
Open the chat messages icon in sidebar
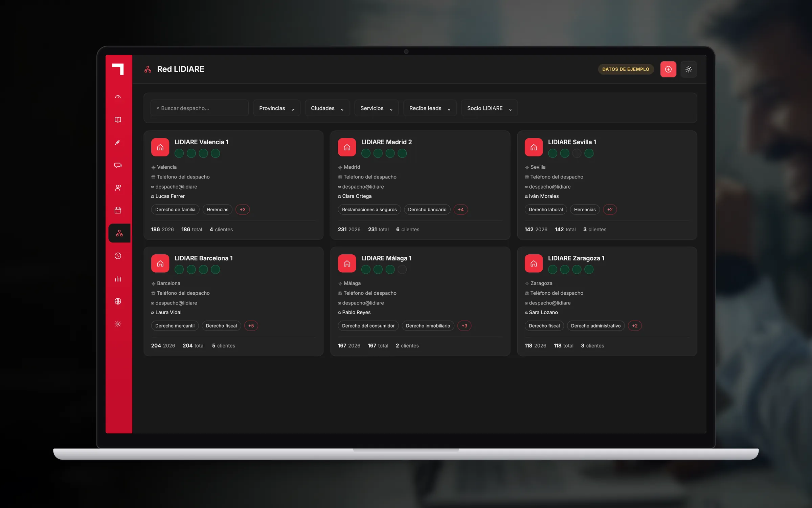click(118, 165)
